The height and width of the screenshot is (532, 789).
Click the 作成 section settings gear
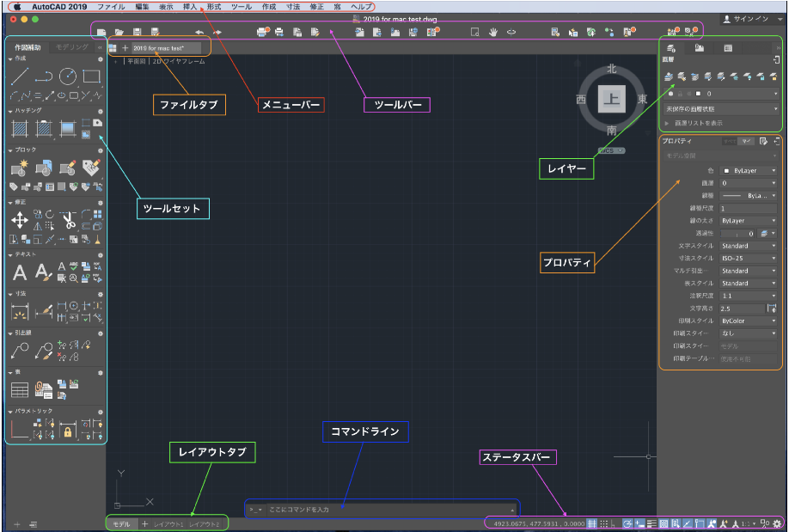[x=101, y=59]
